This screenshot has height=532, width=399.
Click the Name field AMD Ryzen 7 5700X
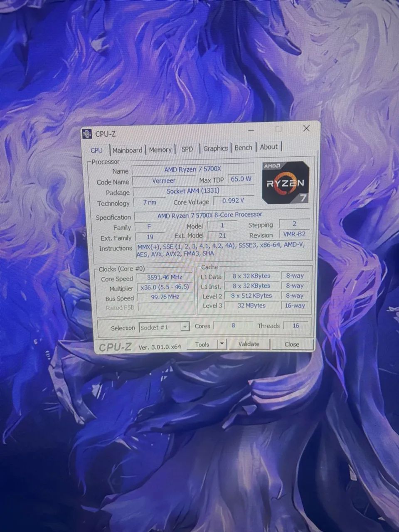point(193,169)
